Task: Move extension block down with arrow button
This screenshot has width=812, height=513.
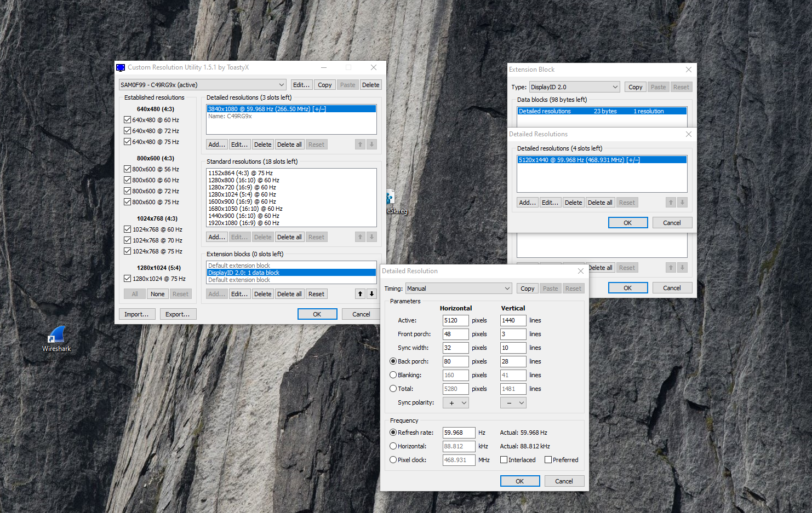Action: [371, 294]
